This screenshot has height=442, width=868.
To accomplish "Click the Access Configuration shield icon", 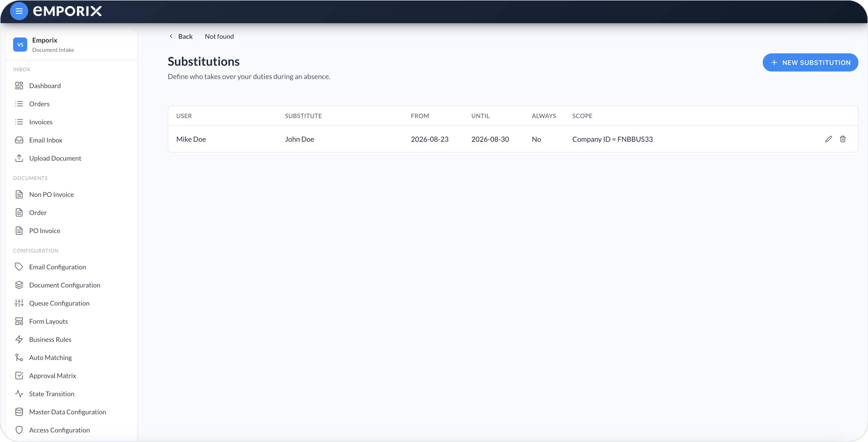I will [19, 430].
